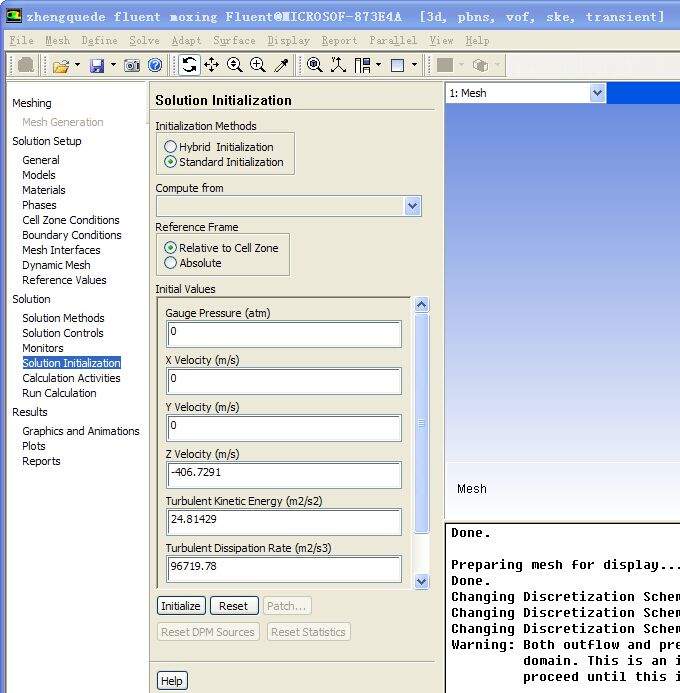Click the Reset button

(x=234, y=606)
